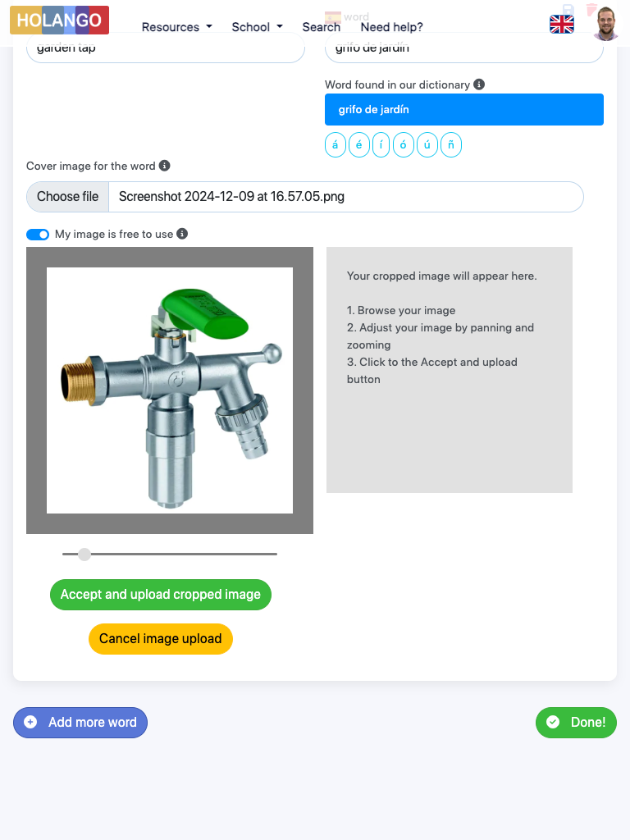Insert the á accented character

pyautogui.click(x=336, y=144)
